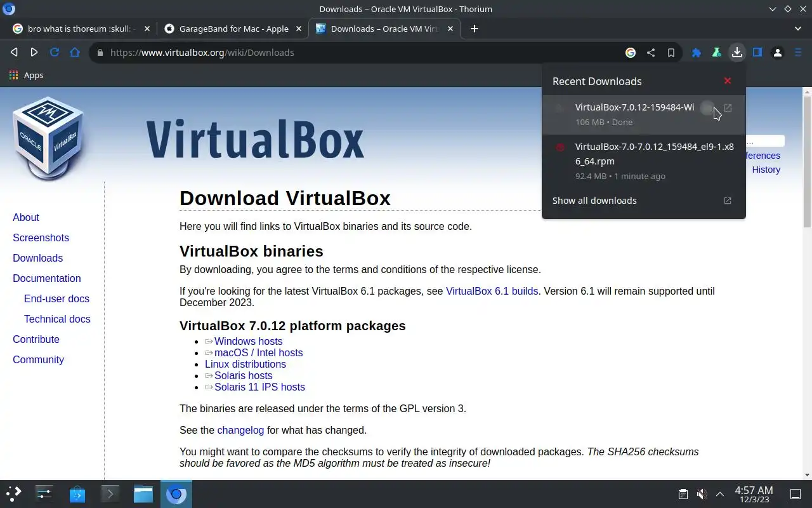Open the End-user docs link
This screenshot has height=508, width=812.
56,298
